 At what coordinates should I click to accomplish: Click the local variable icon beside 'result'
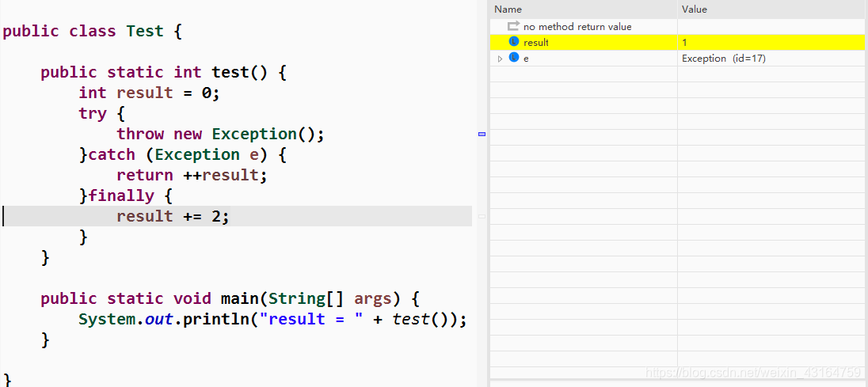(x=514, y=41)
